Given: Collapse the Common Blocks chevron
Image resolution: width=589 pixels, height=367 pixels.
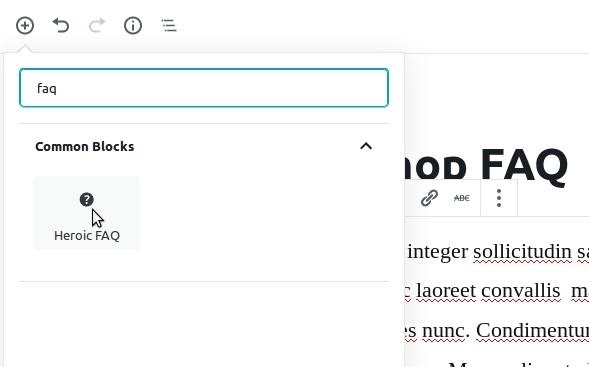Looking at the screenshot, I should [x=366, y=146].
